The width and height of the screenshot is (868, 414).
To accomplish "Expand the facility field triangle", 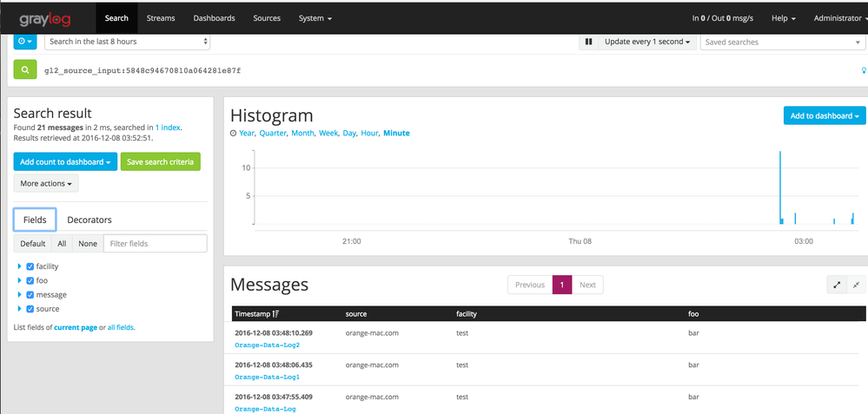I will point(20,266).
